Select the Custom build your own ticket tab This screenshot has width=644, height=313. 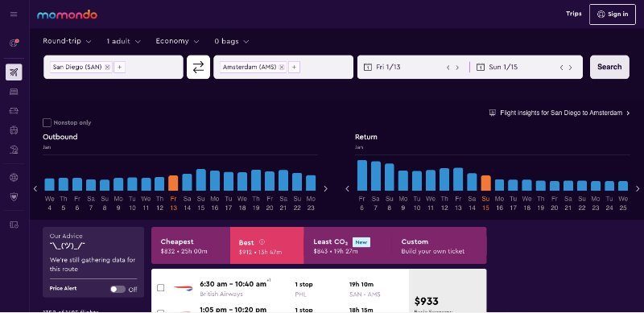(x=439, y=245)
